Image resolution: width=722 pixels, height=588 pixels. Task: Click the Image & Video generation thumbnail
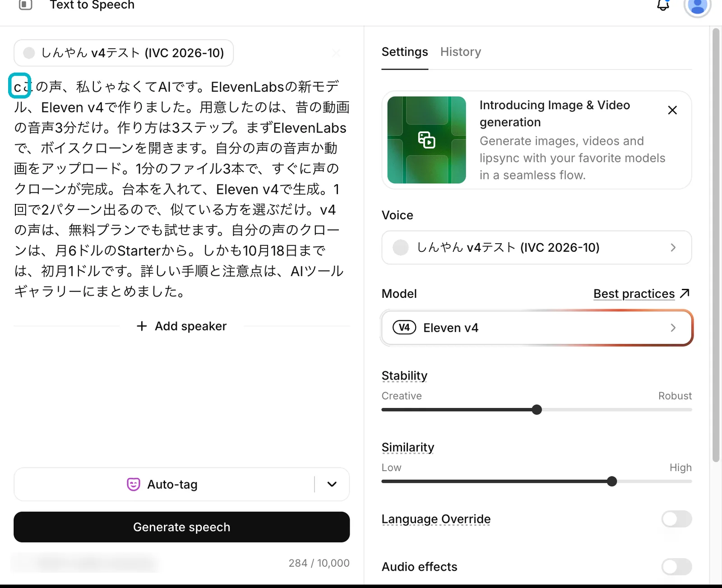tap(426, 140)
